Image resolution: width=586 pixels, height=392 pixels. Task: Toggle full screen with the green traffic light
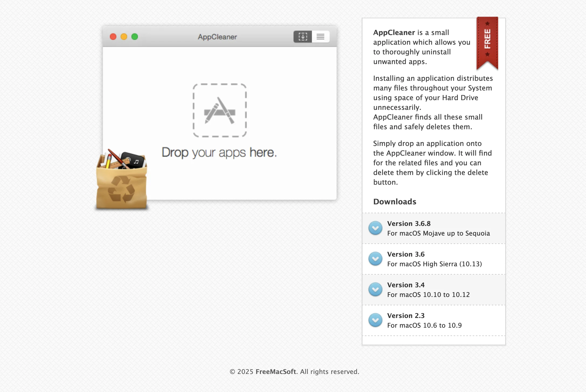point(135,37)
